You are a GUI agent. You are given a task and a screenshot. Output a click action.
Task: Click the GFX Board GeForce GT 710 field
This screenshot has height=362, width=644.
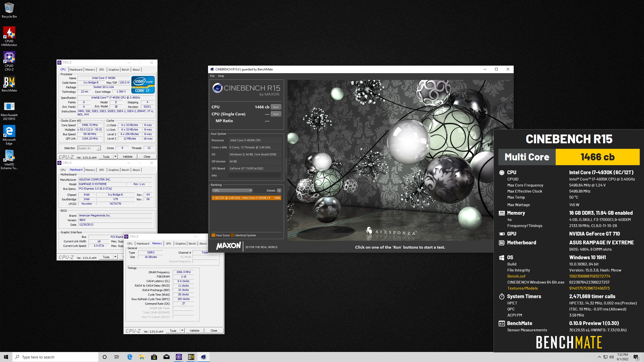pos(255,168)
